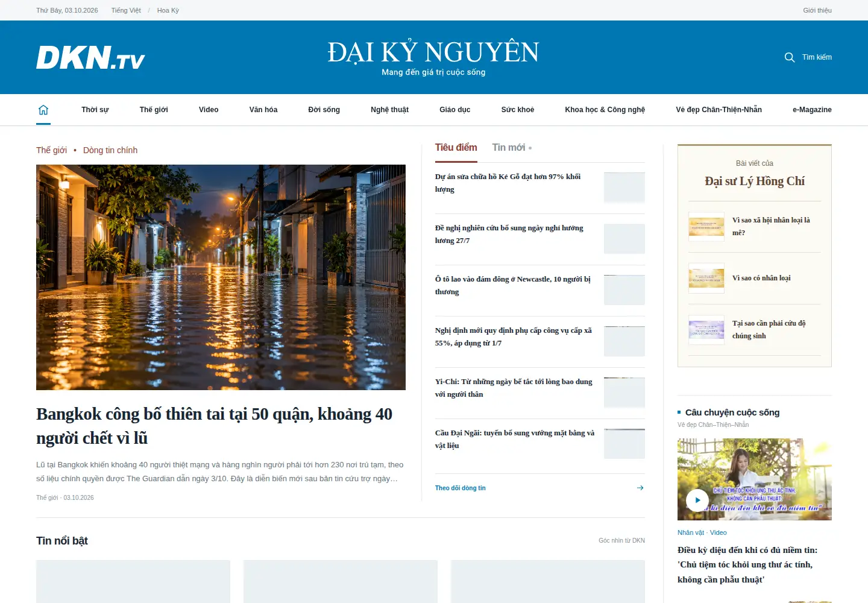868x603 pixels.
Task: Click the arrow beside Theo dõi dòng tin
Action: 640,488
